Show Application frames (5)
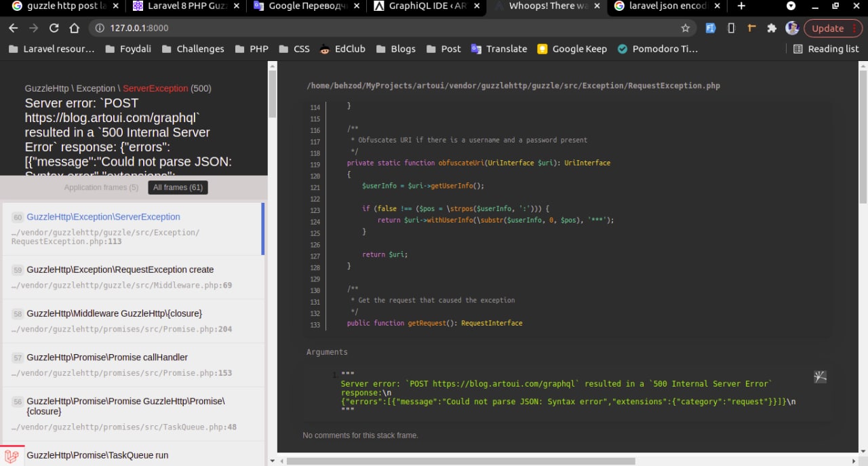The image size is (868, 466). (101, 188)
